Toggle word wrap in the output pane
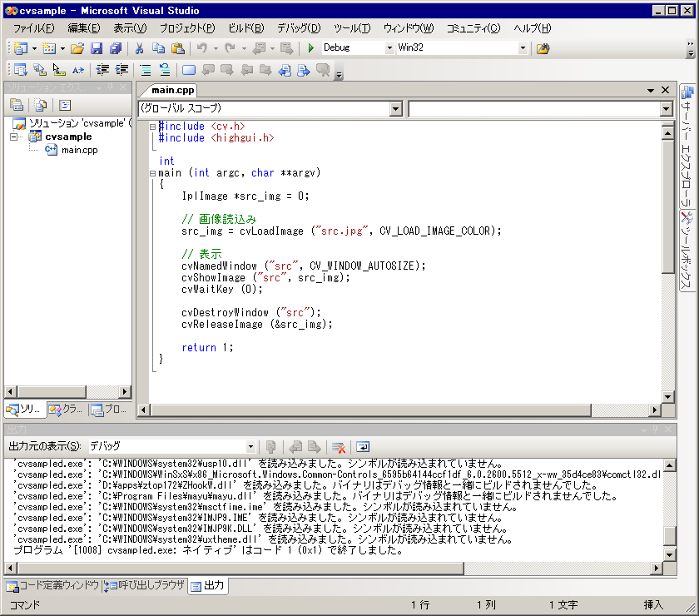 pos(363,446)
